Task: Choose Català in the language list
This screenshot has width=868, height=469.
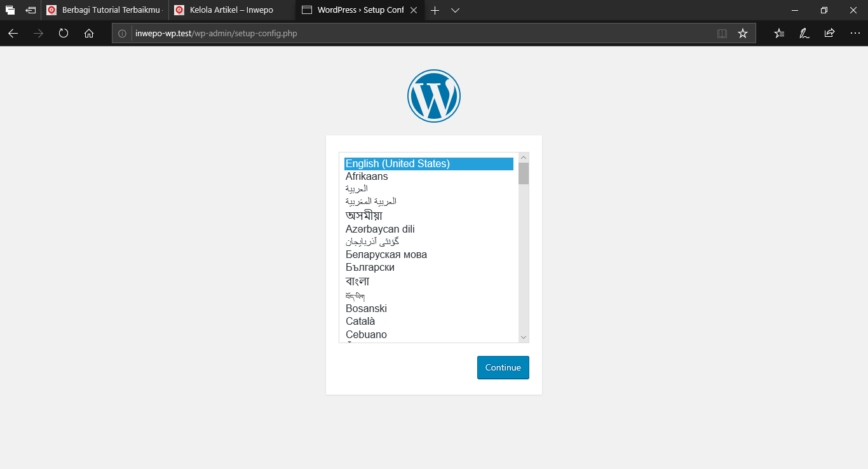Action: click(429, 322)
